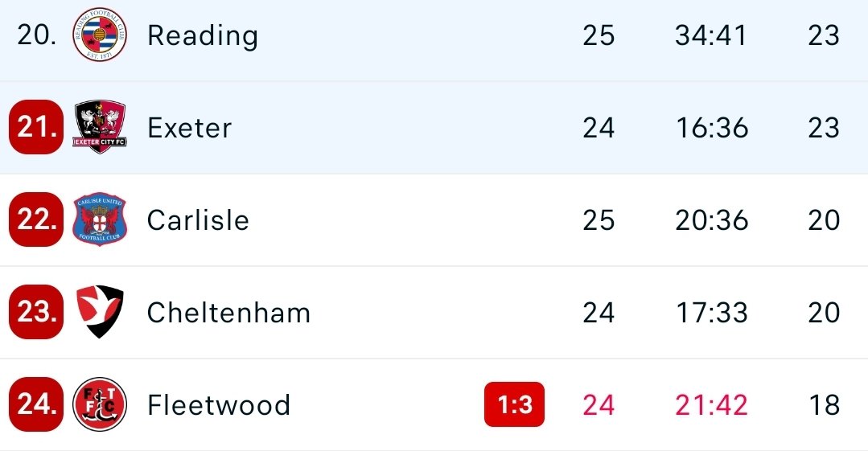Click Carlisle's 20 points total
The height and width of the screenshot is (451, 868).
824,220
